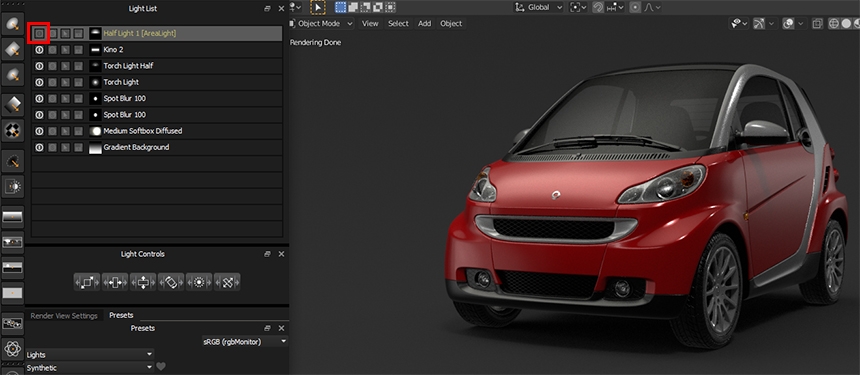Close the Presets panel

click(281, 328)
